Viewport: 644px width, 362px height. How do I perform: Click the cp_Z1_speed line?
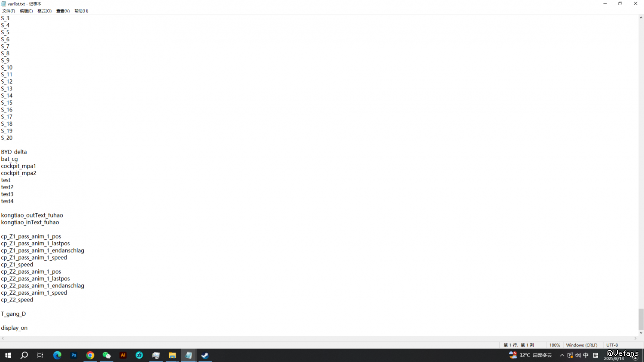click(17, 265)
